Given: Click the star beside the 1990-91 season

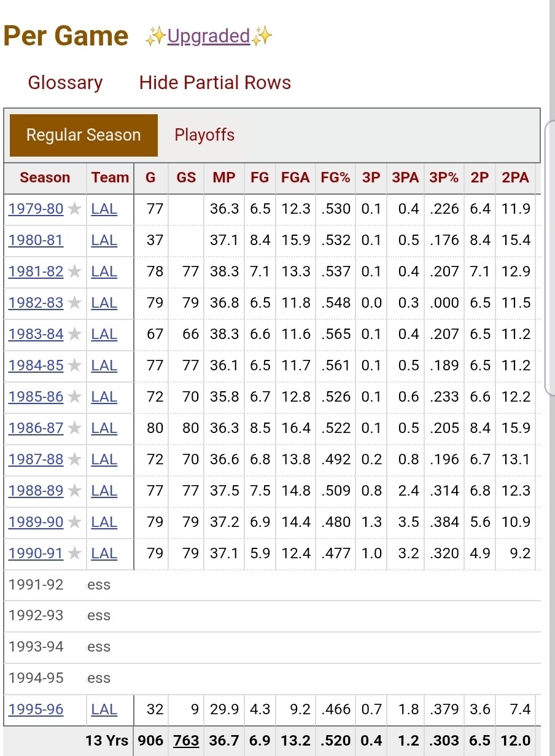Looking at the screenshot, I should [74, 553].
